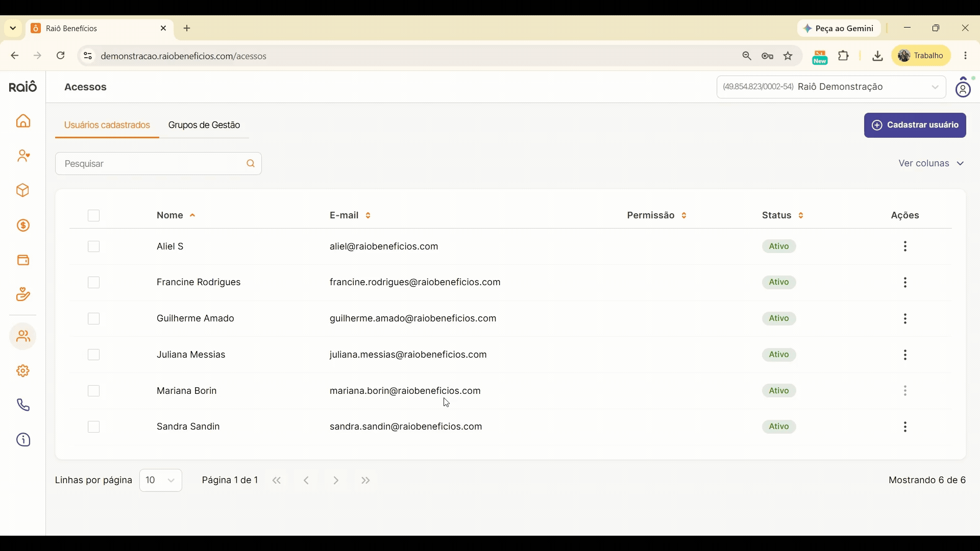Viewport: 980px width, 551px height.
Task: Sort the table by E-mail column
Action: point(351,216)
